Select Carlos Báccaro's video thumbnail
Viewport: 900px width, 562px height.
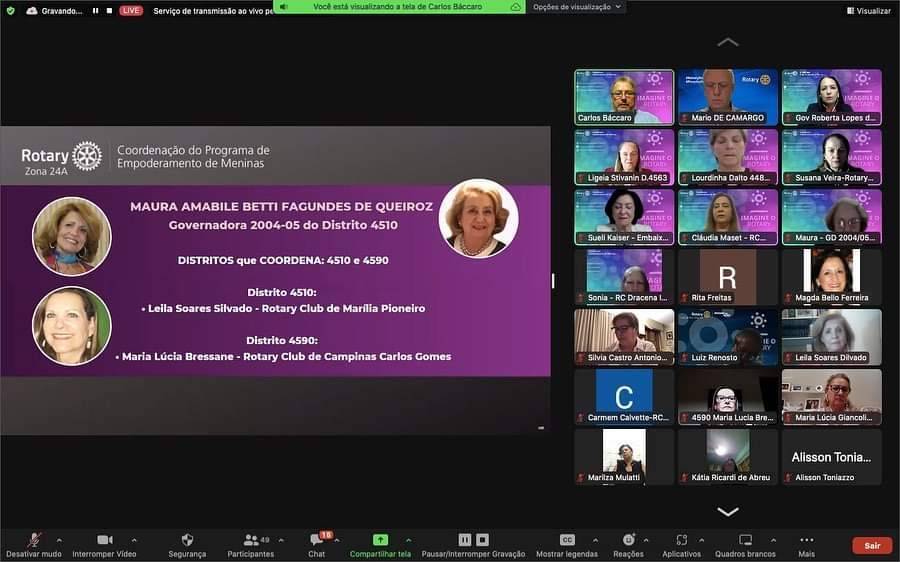coord(624,97)
